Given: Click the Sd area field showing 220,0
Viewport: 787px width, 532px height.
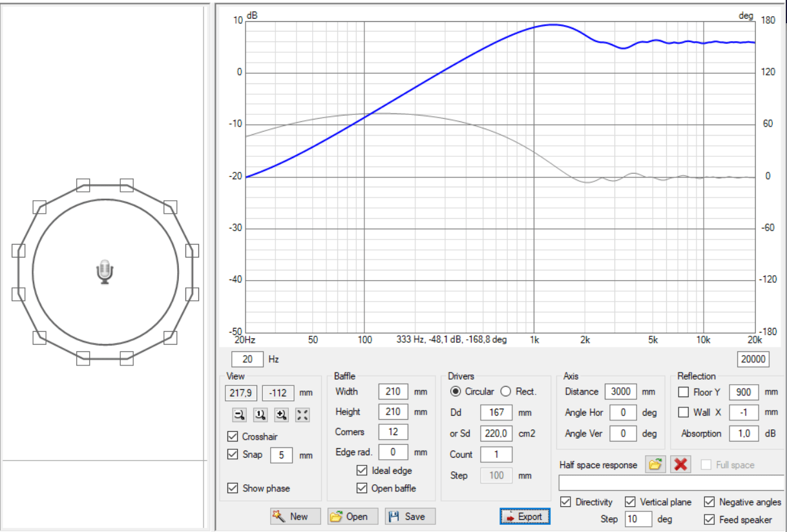Looking at the screenshot, I should 496,433.
